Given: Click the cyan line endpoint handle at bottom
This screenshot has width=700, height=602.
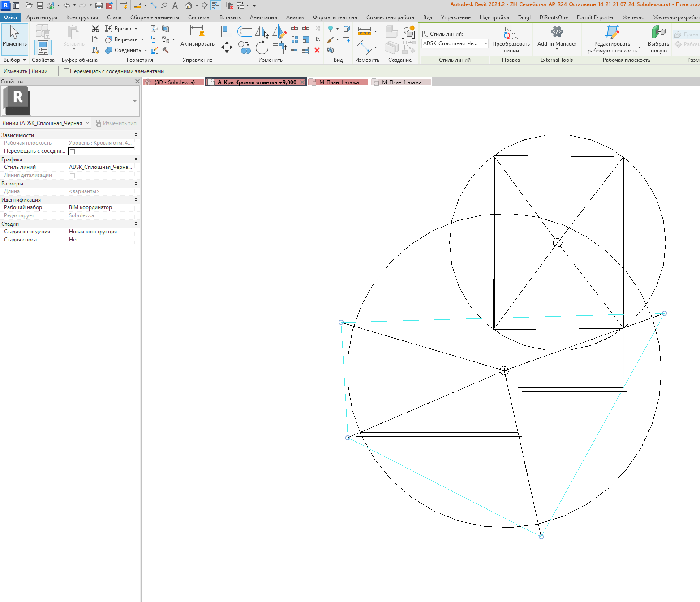Looking at the screenshot, I should [541, 537].
